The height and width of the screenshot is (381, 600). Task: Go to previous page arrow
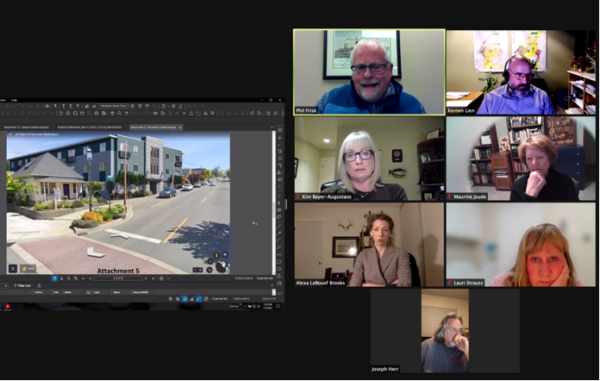90,278
